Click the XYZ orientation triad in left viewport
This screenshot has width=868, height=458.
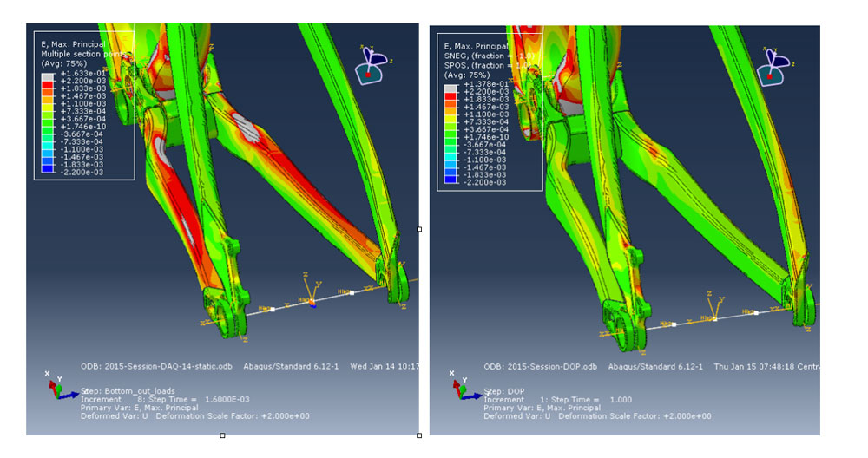click(x=56, y=385)
